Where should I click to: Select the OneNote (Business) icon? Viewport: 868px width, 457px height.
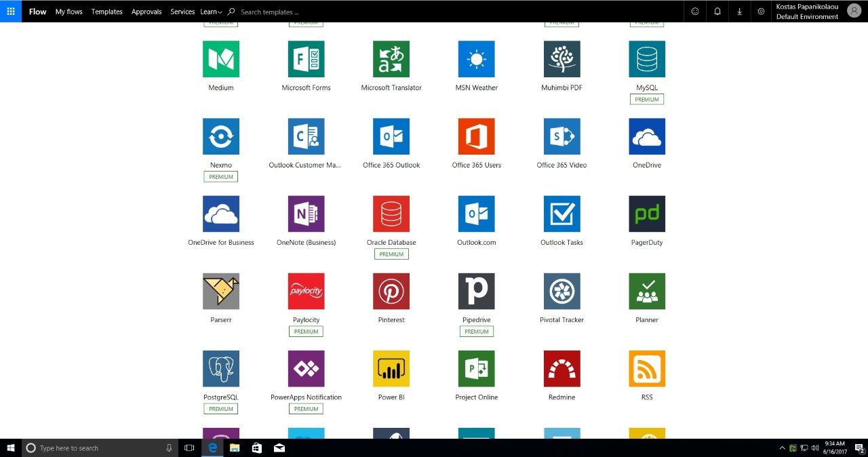point(307,214)
